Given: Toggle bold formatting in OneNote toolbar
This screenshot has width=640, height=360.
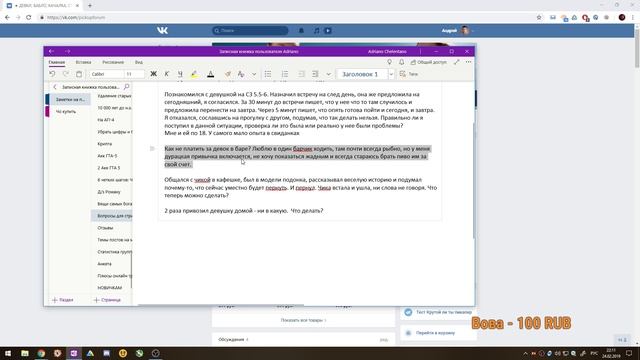Looking at the screenshot, I should 153,74.
